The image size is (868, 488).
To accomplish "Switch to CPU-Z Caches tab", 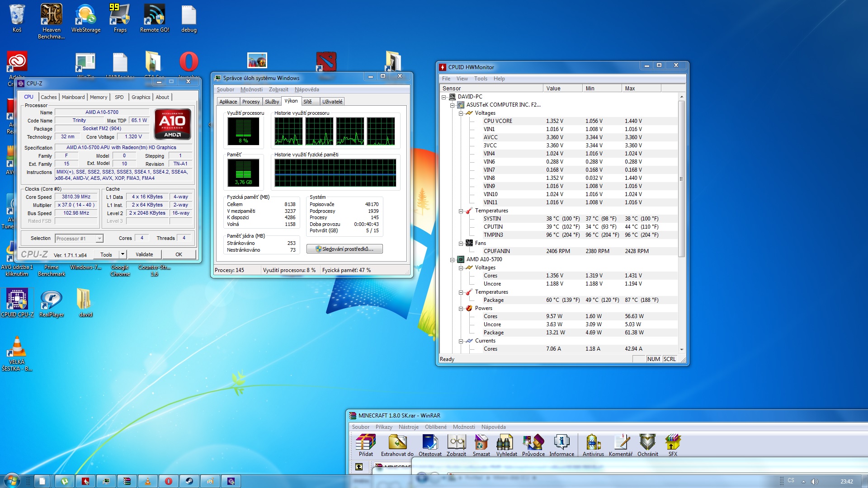I will (x=48, y=97).
